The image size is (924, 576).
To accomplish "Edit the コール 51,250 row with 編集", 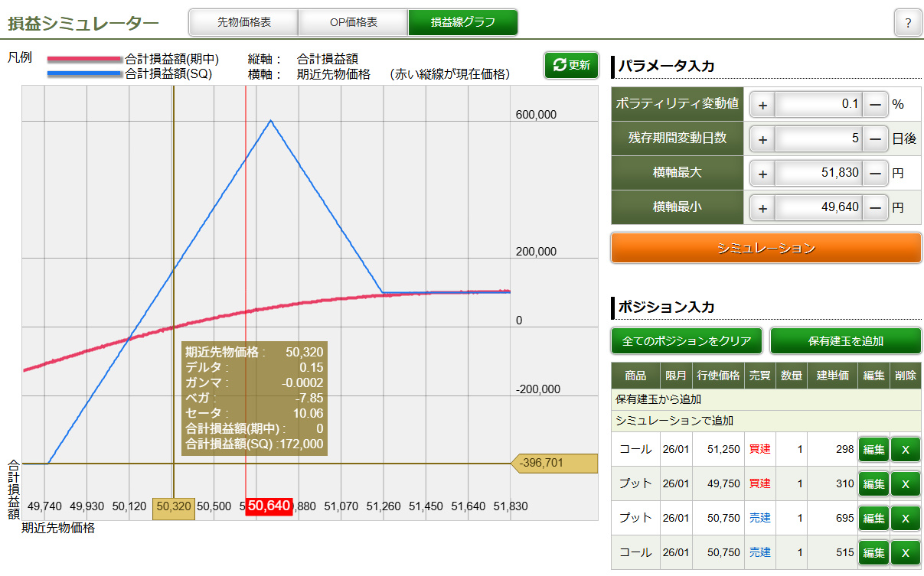I will (873, 449).
